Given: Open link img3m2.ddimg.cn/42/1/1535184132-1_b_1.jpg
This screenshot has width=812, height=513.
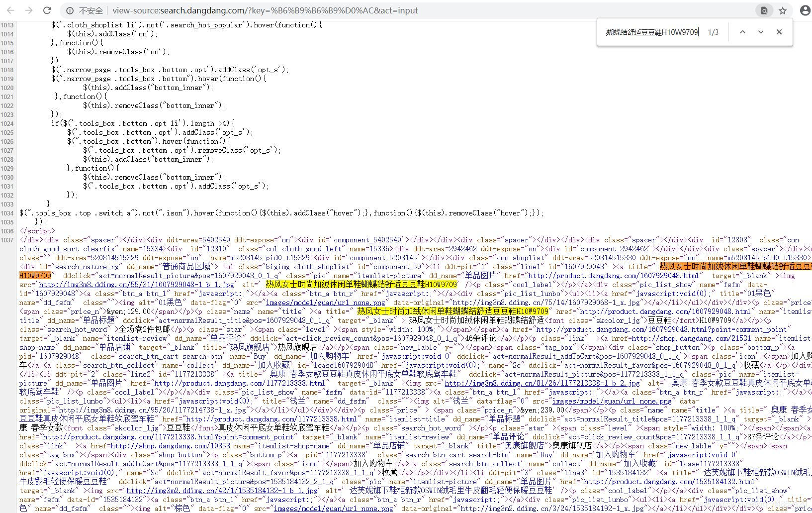Looking at the screenshot, I should (222, 491).
